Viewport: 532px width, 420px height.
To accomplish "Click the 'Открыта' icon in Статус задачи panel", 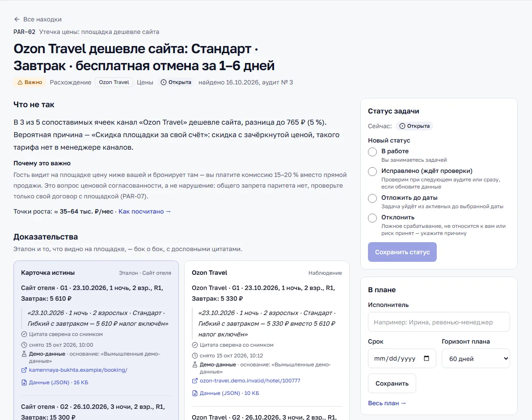I will tap(402, 126).
